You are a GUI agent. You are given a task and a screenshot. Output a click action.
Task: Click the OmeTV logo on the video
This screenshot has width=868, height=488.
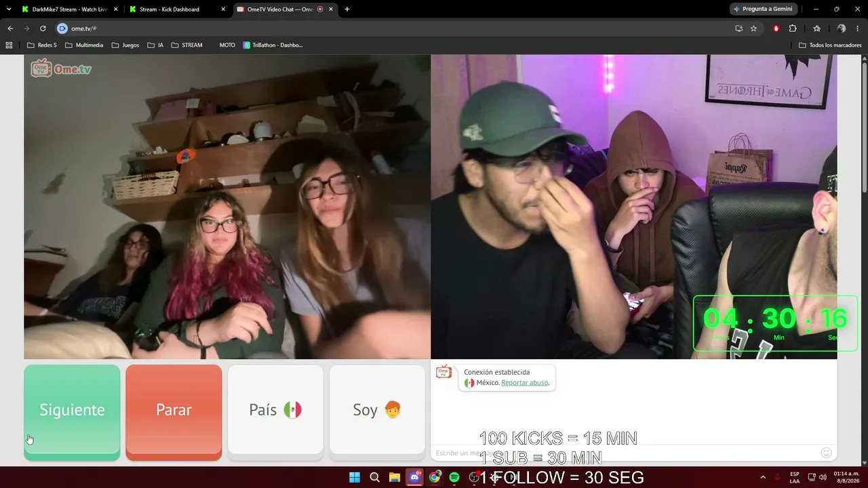click(61, 68)
